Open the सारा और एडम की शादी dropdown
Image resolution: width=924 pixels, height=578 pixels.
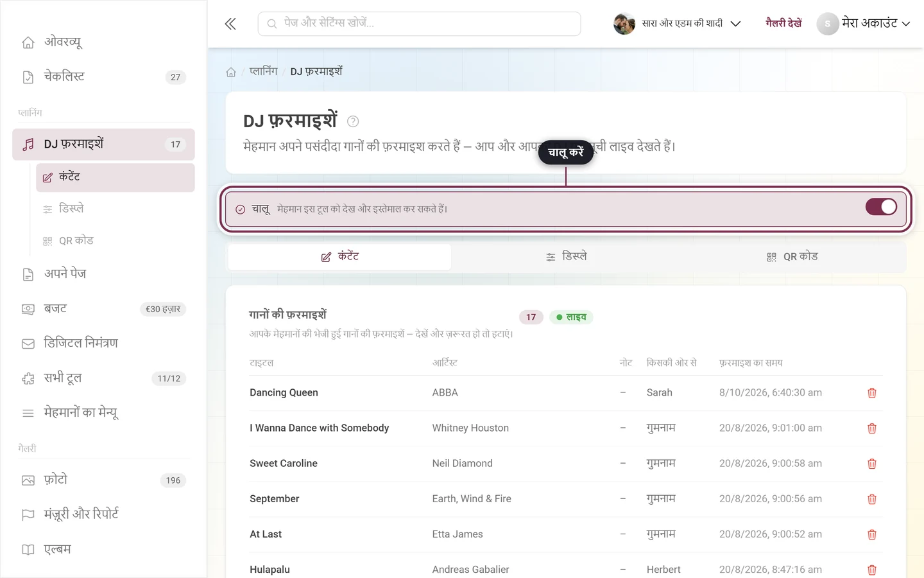point(678,24)
